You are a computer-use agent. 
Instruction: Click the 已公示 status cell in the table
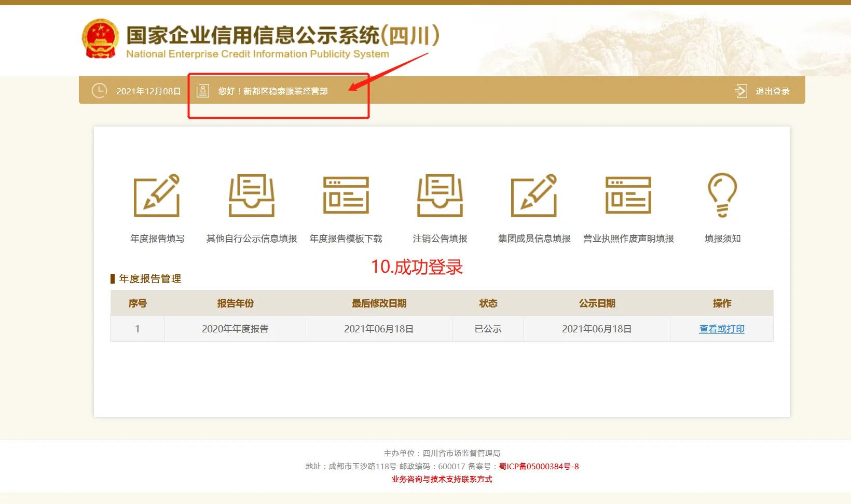coord(487,328)
